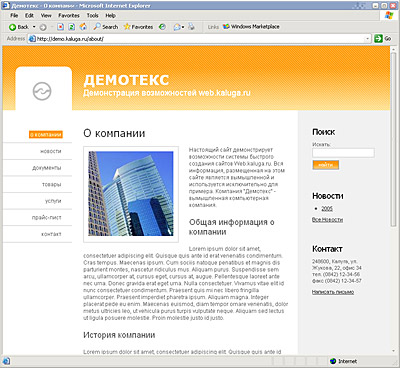
Task: Expand the address bar dropdown
Action: [x=368, y=39]
